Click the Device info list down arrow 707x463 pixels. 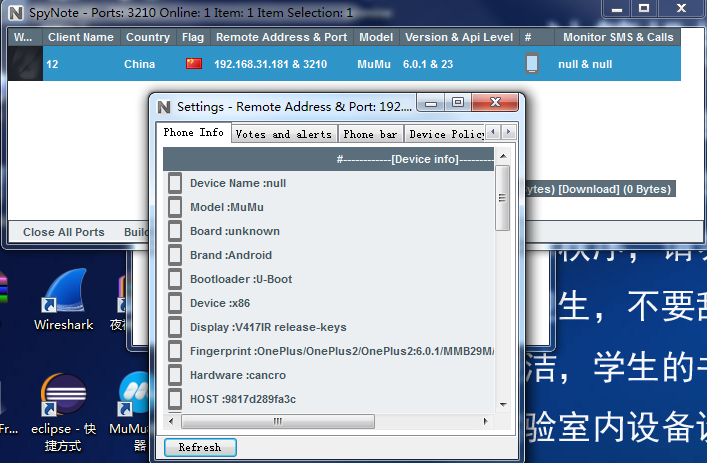[503, 404]
